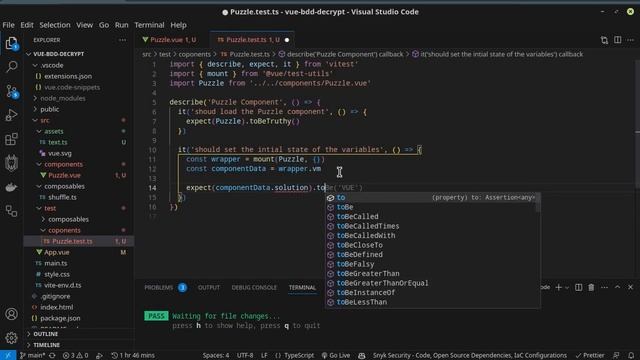
Task: Switch to the DEBUG CONSOLE tab
Action: point(254,287)
